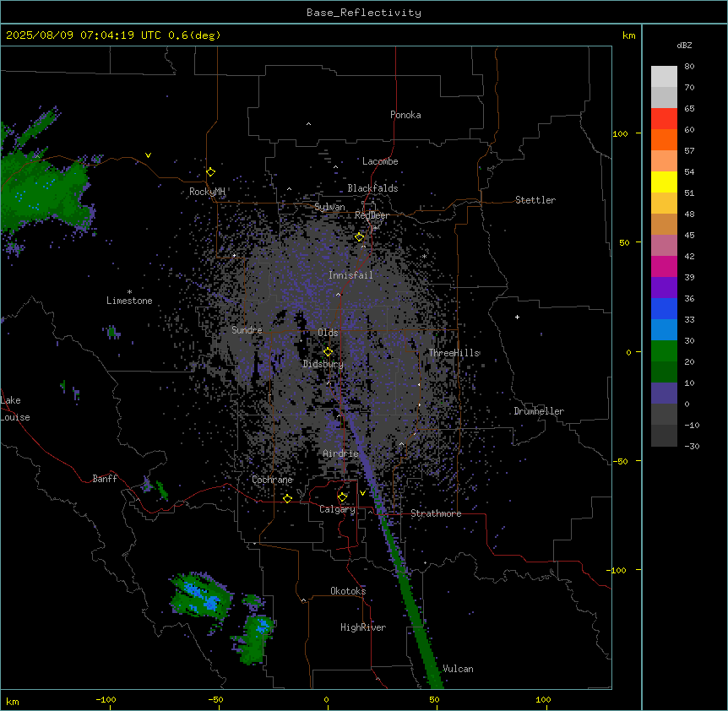Screen dimensions: 728x711
Task: Click the asterisk marker east of Innisfail
Action: (x=424, y=256)
